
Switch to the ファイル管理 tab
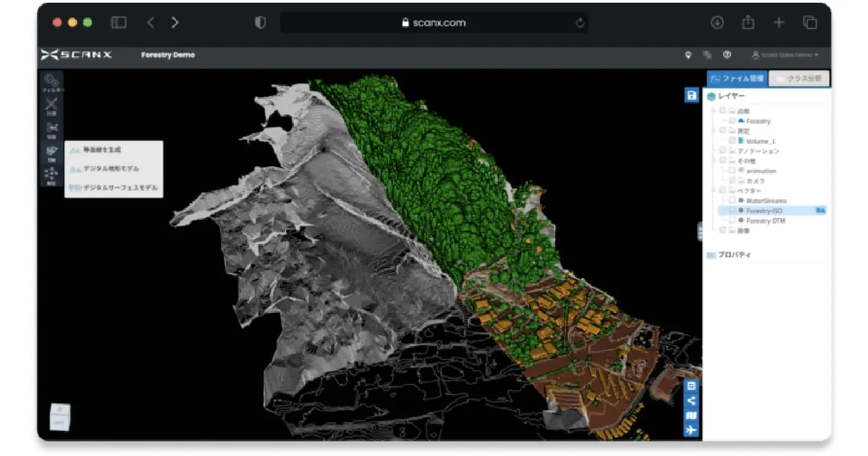click(x=737, y=79)
